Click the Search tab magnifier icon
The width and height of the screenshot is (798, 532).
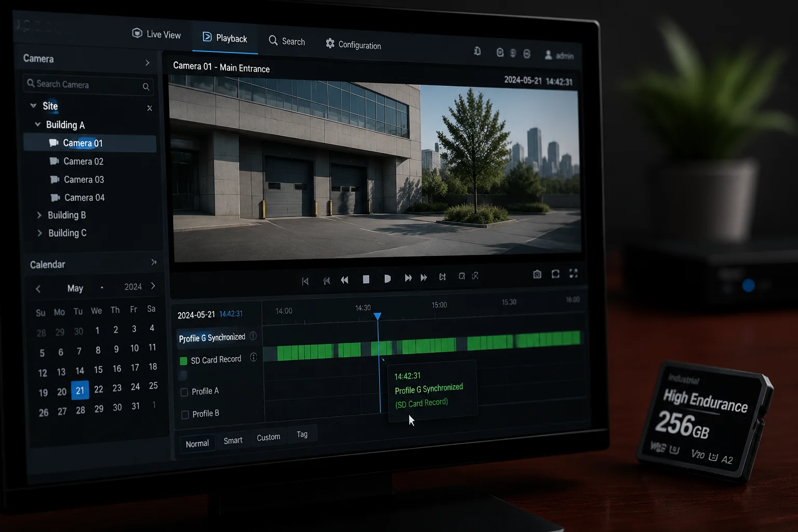pyautogui.click(x=273, y=40)
